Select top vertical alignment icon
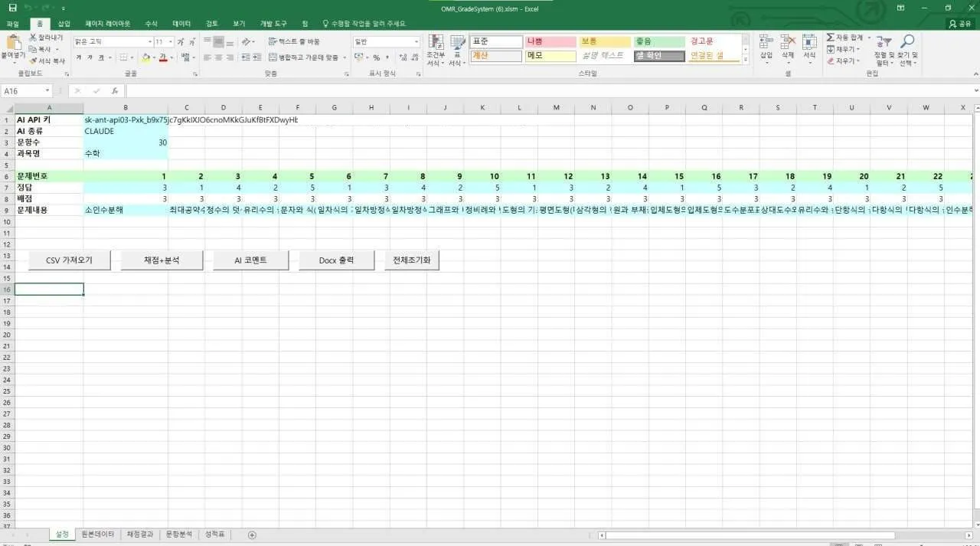This screenshot has height=546, width=980. [x=207, y=41]
